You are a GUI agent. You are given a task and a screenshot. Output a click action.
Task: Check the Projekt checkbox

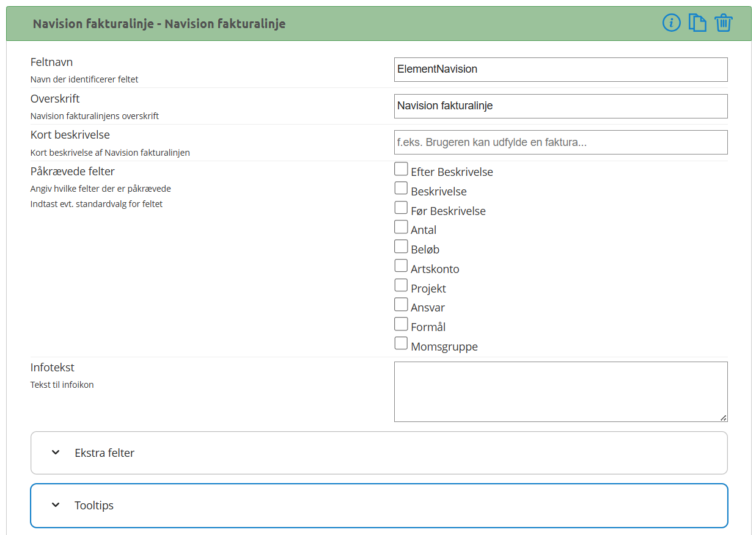tap(401, 285)
